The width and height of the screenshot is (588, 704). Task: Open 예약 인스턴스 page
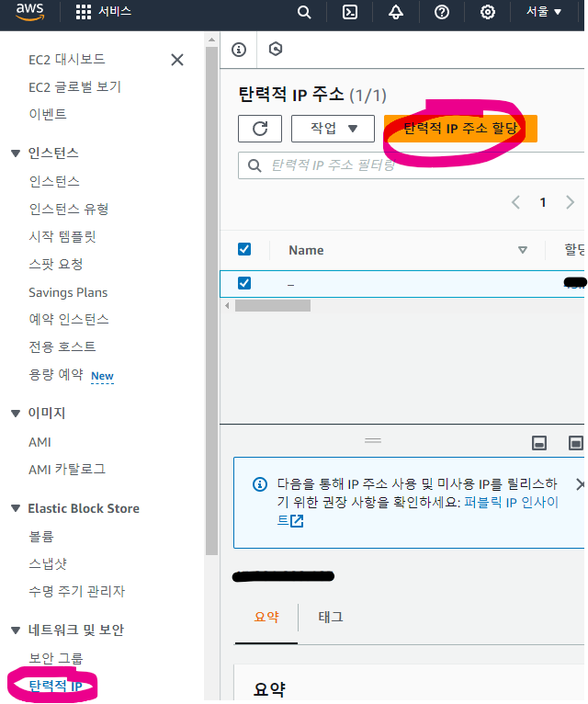tap(69, 319)
